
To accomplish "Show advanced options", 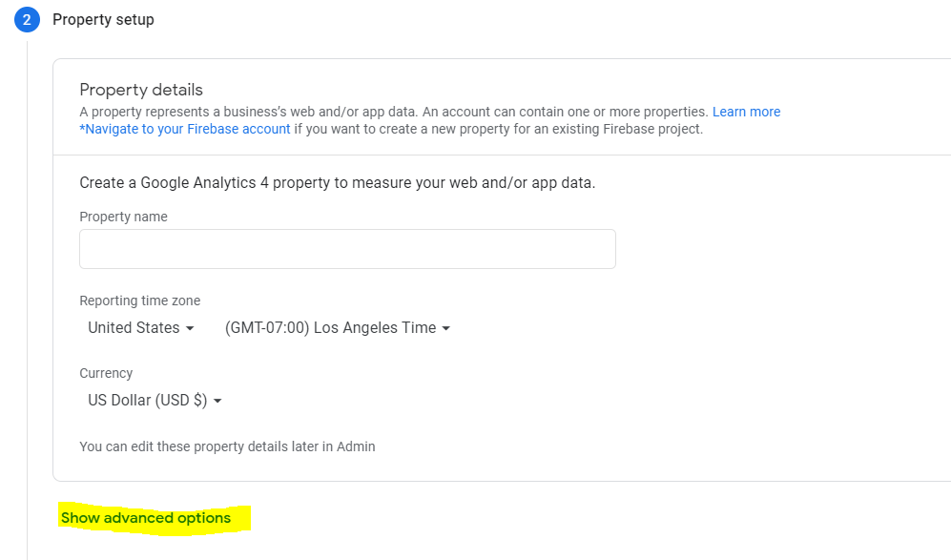I will [x=146, y=518].
